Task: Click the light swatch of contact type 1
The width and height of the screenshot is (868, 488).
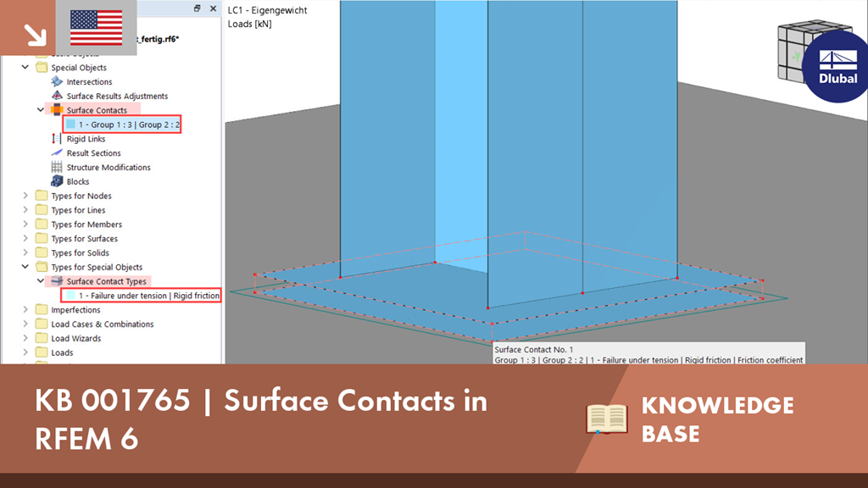Action: tap(71, 296)
